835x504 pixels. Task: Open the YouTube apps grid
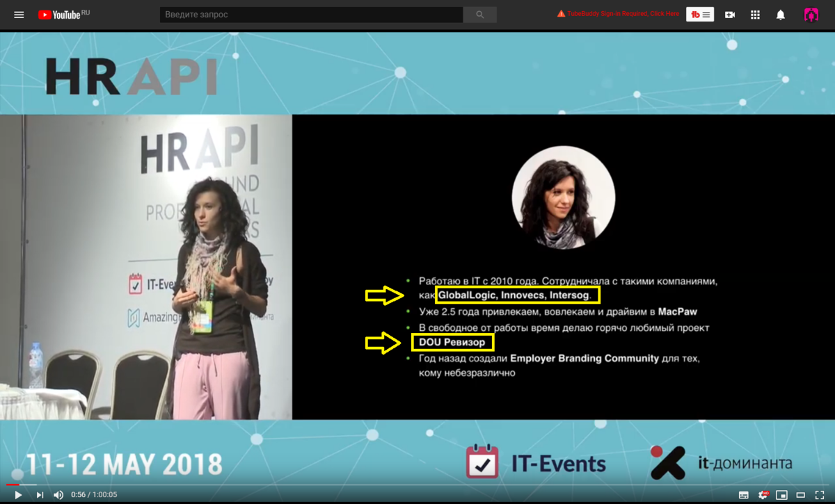[755, 15]
